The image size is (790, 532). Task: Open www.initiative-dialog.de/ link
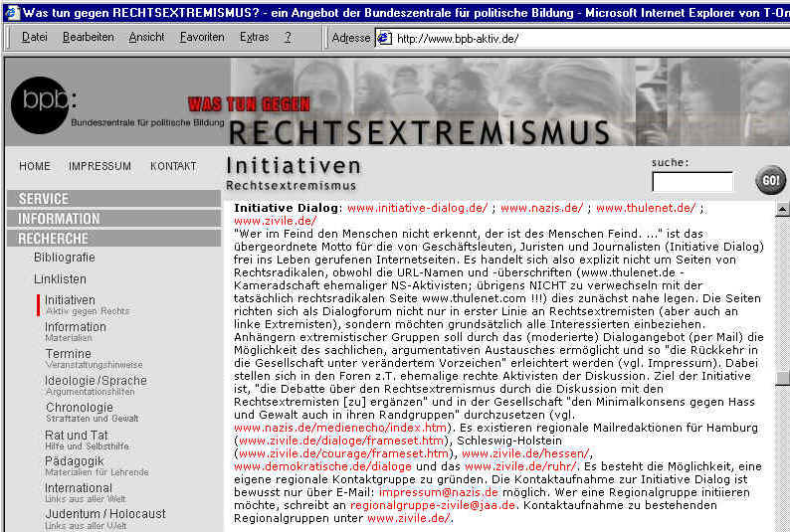click(417, 208)
